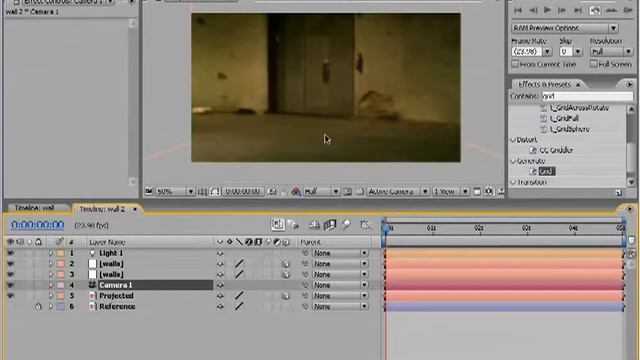Click label color swatch of Light 1
Viewport: 640px width, 360px height.
click(60, 253)
